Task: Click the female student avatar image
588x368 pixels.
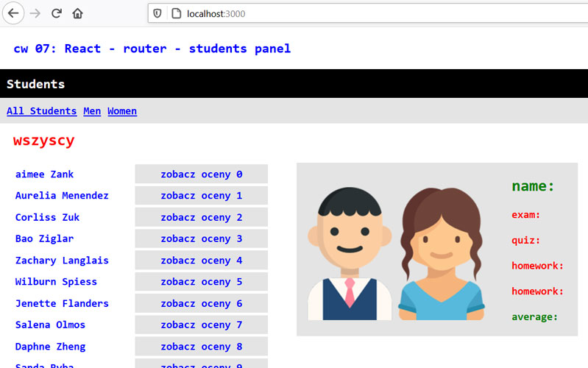Action: 440,254
